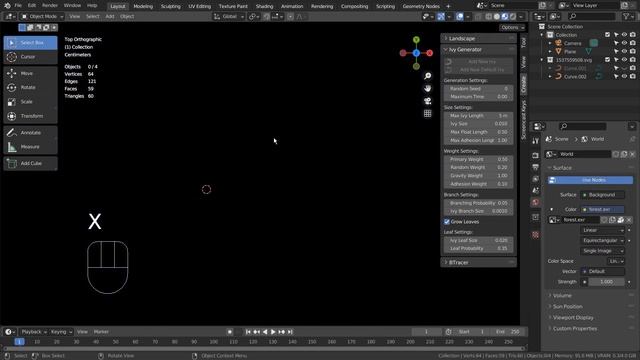Choose the Move tool

pyautogui.click(x=31, y=73)
